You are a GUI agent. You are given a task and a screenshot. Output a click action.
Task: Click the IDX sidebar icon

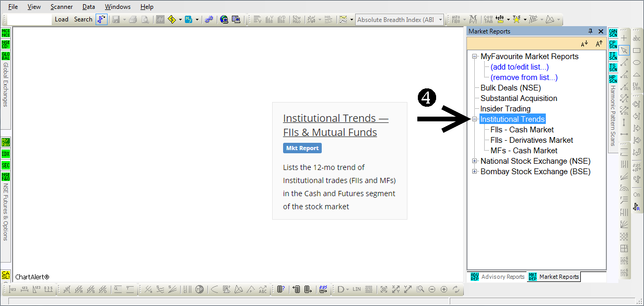pos(6,154)
